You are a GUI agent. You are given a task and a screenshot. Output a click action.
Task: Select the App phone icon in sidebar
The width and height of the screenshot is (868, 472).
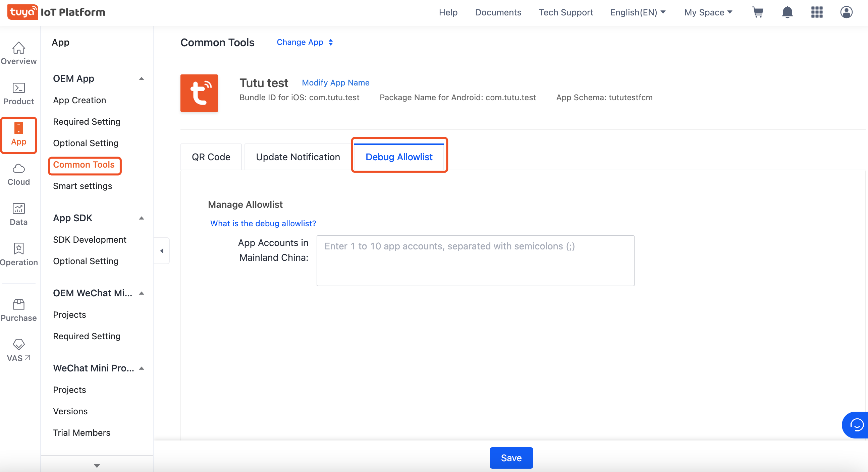tap(18, 128)
